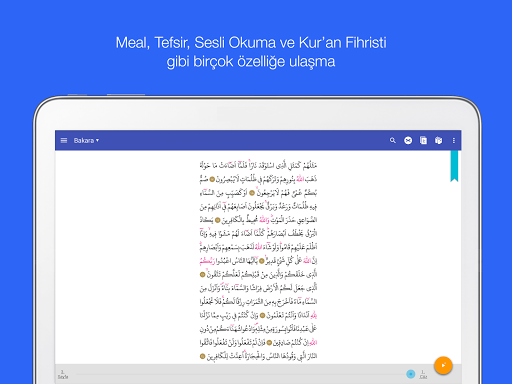Image resolution: width=512 pixels, height=384 pixels.
Task: Start audio with orange play button
Action: [x=443, y=365]
